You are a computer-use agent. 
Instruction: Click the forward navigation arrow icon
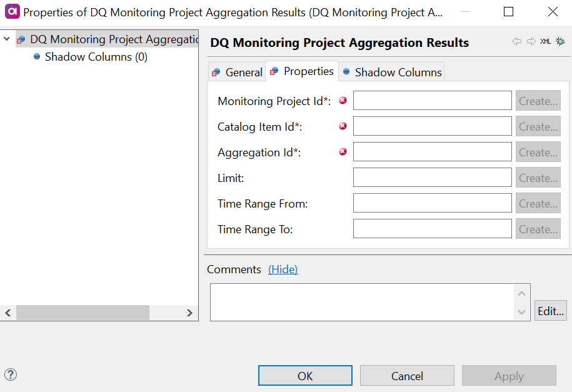tap(531, 41)
